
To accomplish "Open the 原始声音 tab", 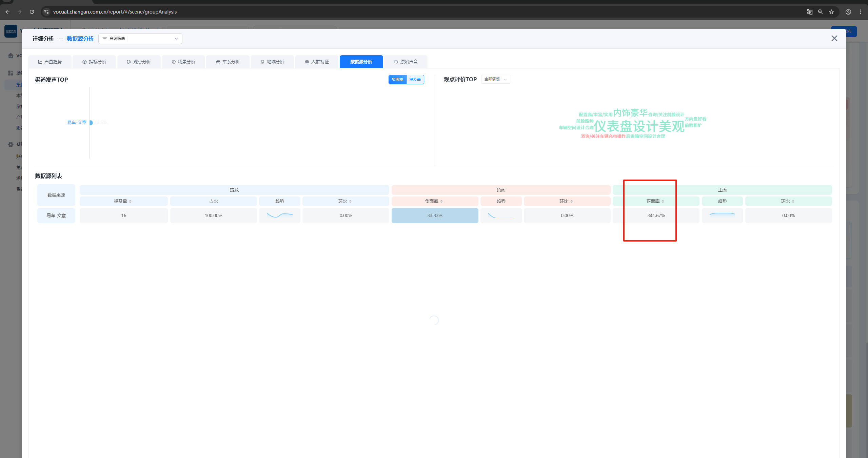I will click(406, 62).
